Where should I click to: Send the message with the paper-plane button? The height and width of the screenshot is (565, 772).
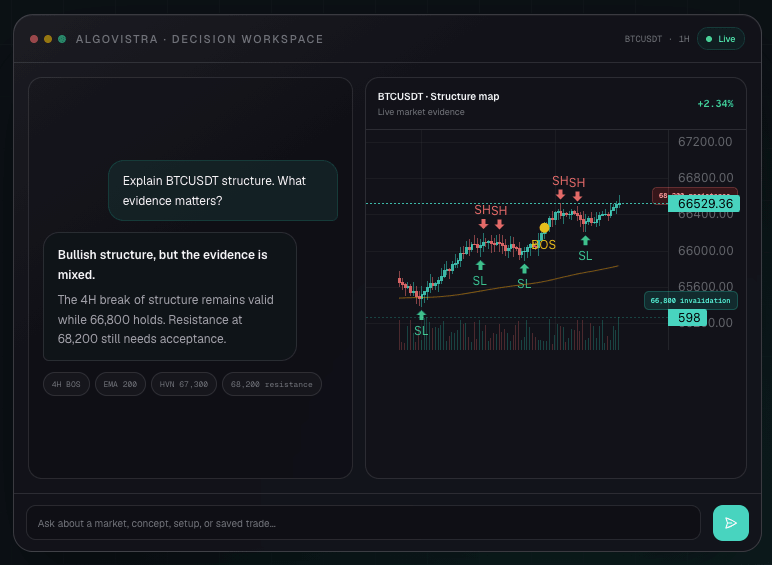[x=731, y=523]
